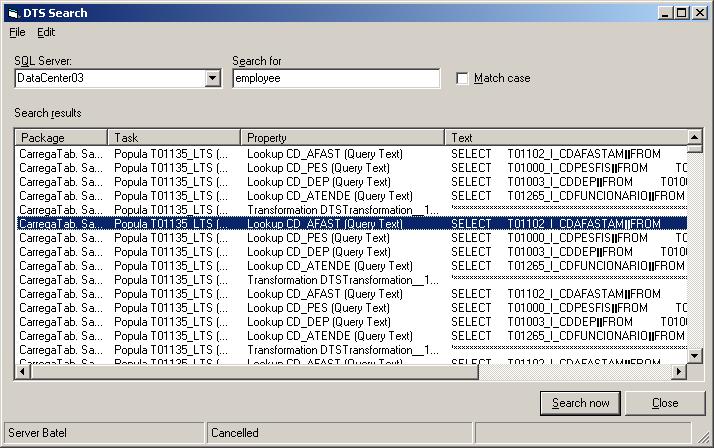Minimize the DTS Search window
Viewport: 714px width, 448px height.
pos(665,13)
